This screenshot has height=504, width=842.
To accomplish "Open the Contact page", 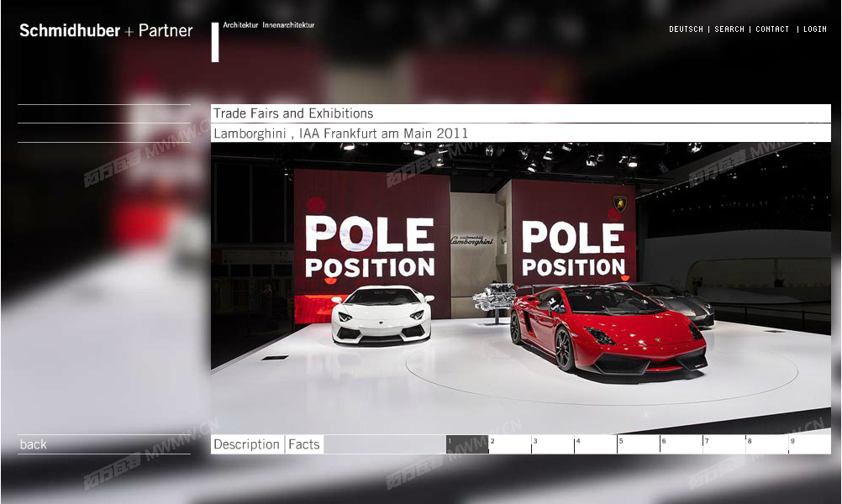I will (x=772, y=29).
